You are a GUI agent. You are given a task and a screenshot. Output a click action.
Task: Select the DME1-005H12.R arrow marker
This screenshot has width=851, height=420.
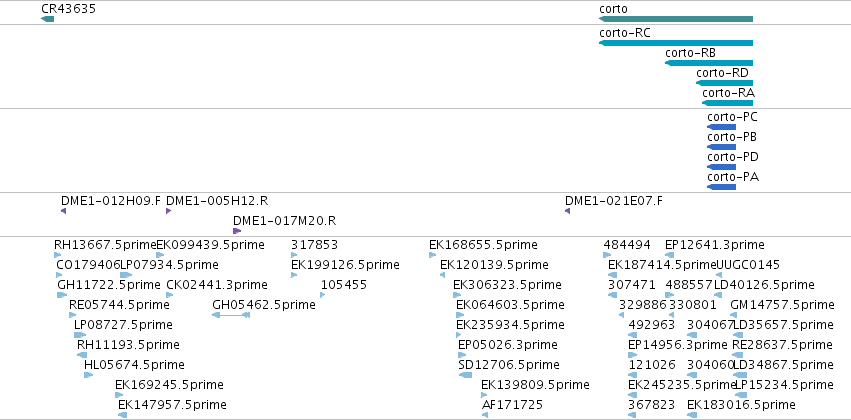point(168,211)
